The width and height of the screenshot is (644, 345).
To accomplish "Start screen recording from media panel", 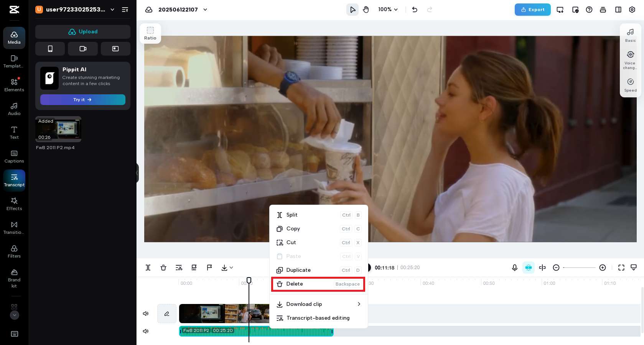I will coord(115,49).
